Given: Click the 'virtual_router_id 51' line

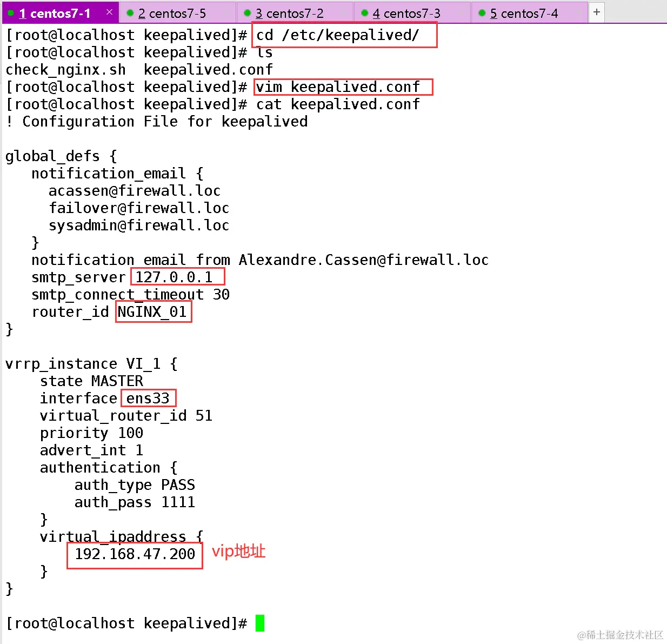Looking at the screenshot, I should click(x=126, y=416).
